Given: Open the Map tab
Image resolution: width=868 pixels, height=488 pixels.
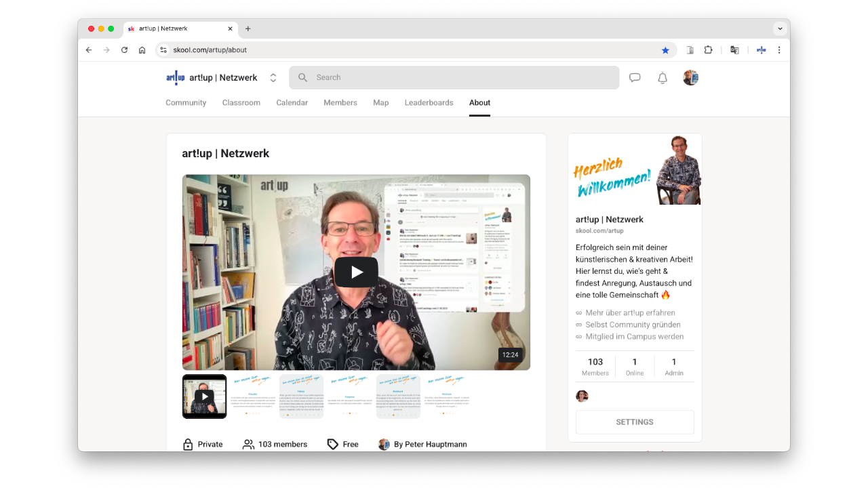Looking at the screenshot, I should (381, 103).
